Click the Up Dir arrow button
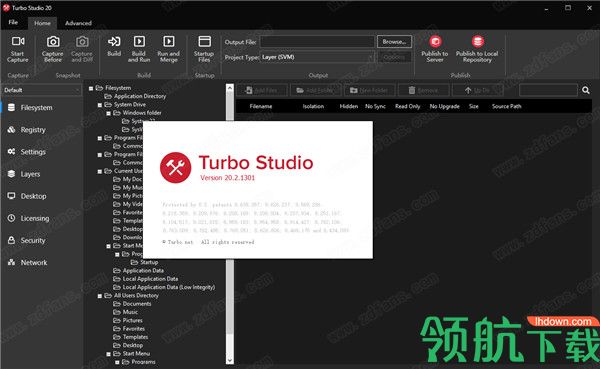Image resolution: width=600 pixels, height=369 pixels. [478, 90]
